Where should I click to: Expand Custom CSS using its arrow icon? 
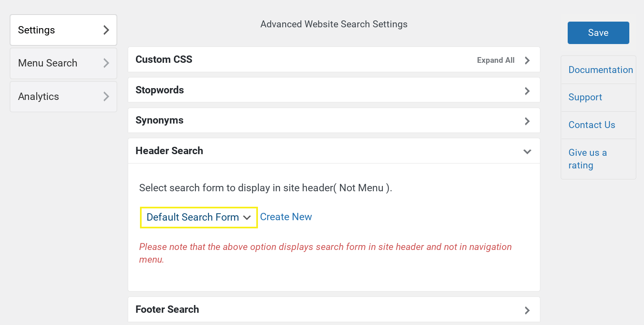click(x=527, y=60)
